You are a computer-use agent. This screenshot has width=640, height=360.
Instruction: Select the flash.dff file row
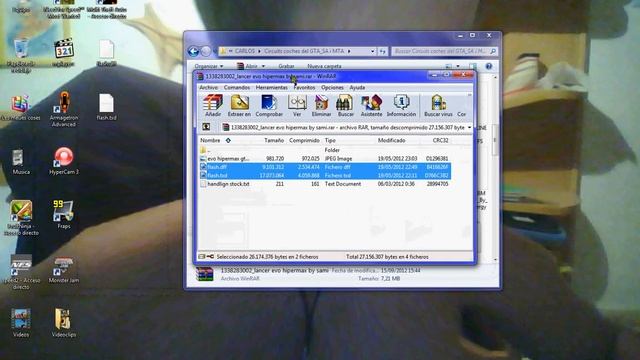[x=325, y=167]
